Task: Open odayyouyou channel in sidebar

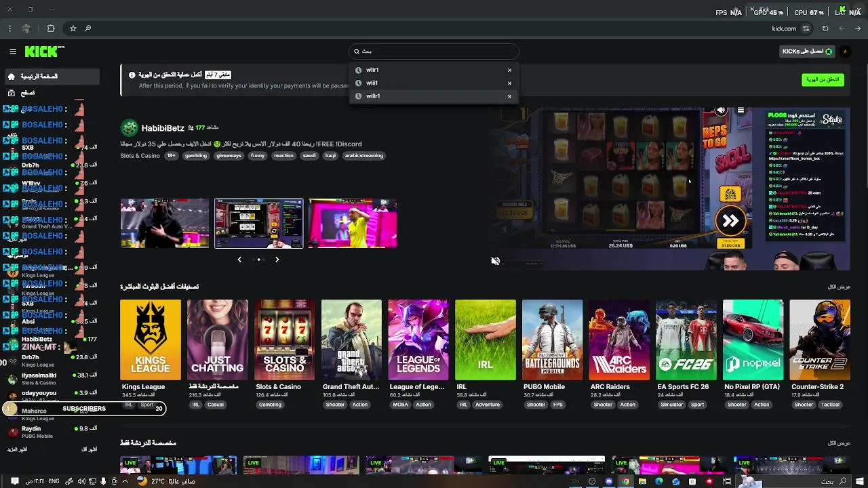Action: click(x=51, y=396)
